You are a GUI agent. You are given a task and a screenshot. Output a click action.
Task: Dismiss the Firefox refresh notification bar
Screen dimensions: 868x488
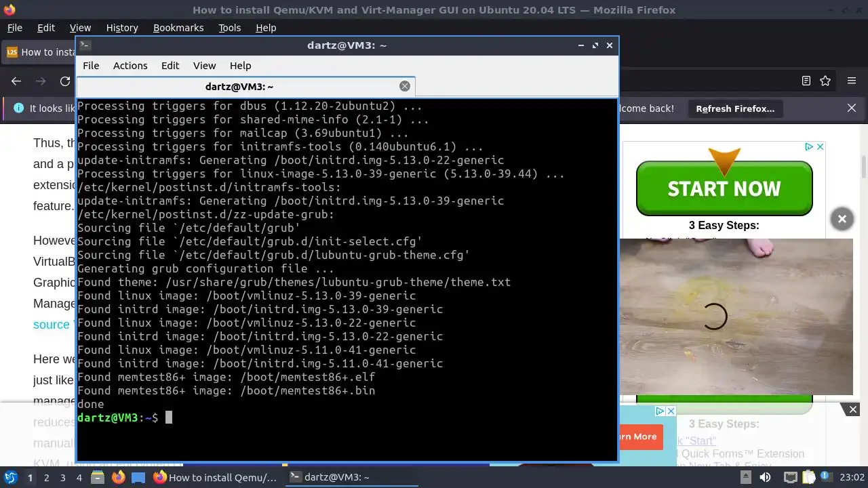(852, 108)
